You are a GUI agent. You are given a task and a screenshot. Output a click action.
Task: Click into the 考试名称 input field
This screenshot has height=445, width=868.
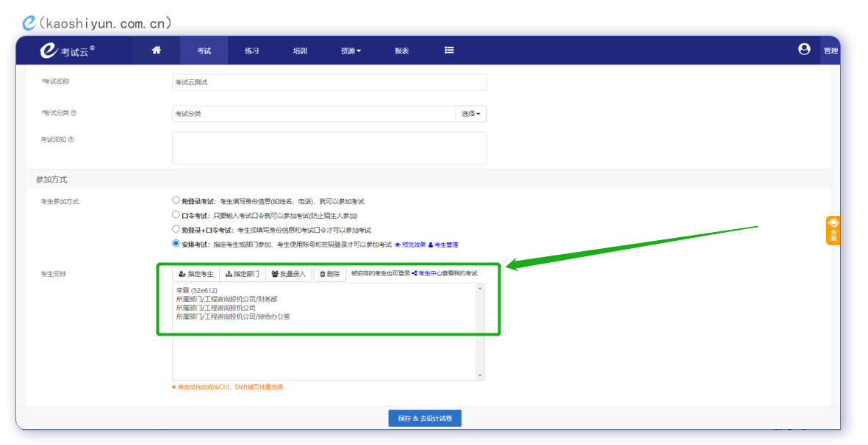(329, 82)
